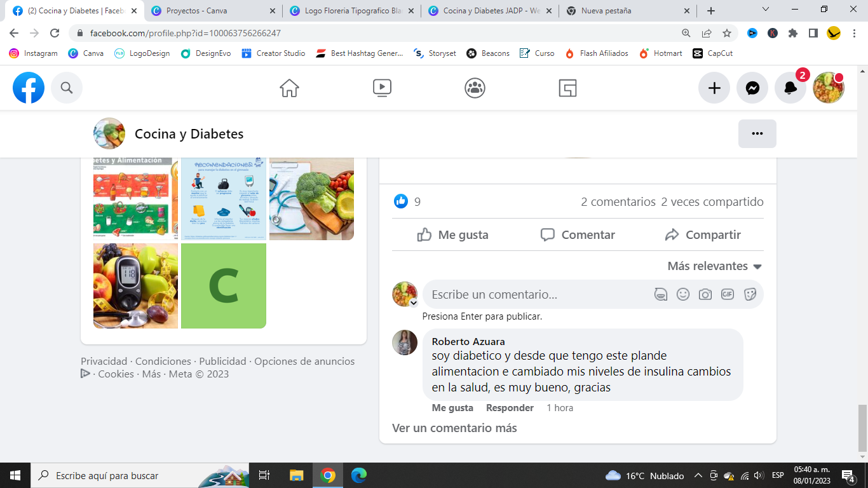The image size is (868, 488).
Task: Add a GIF to the comment
Action: [727, 294]
